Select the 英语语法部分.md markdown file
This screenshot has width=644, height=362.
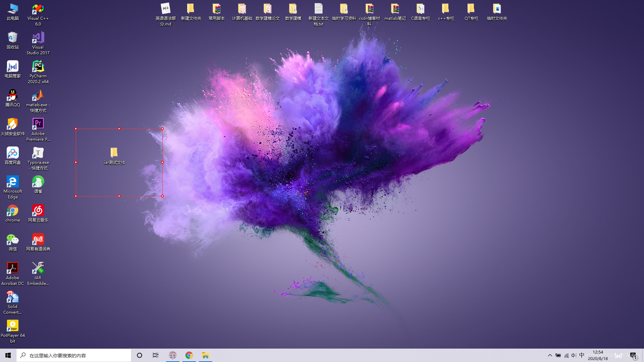(166, 15)
